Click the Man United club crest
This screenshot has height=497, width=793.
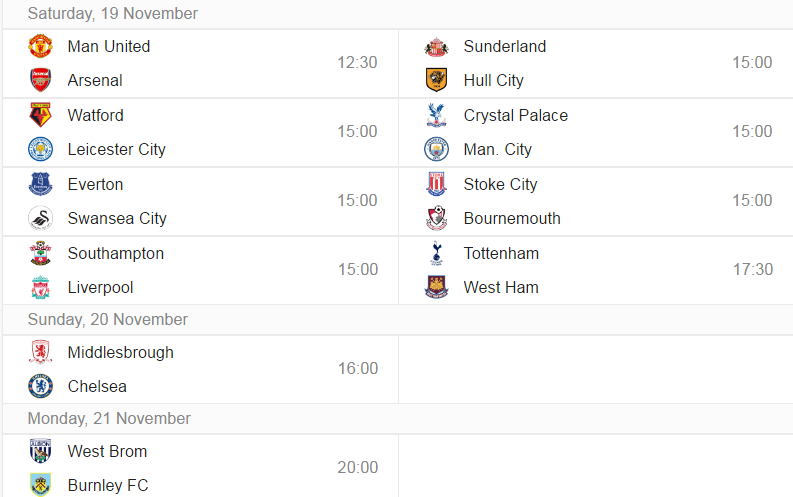point(40,46)
